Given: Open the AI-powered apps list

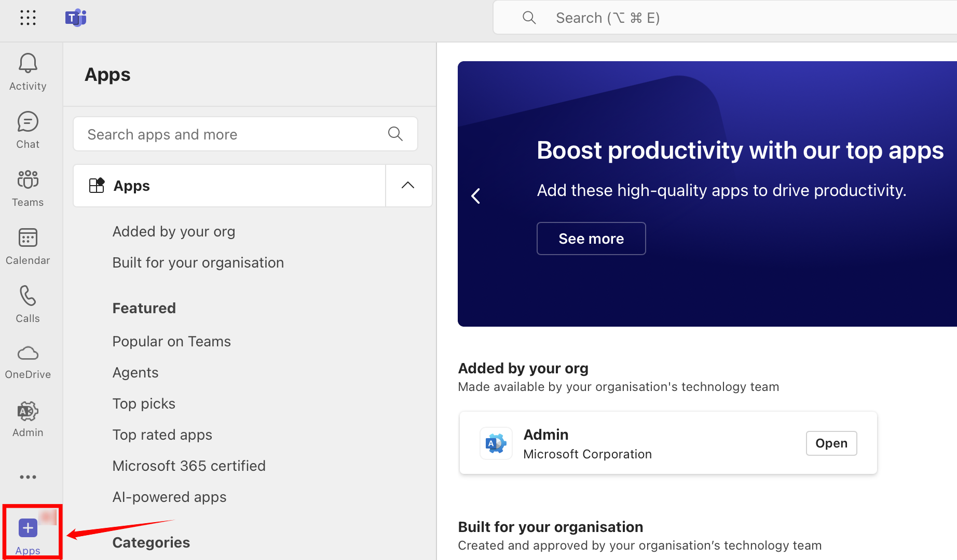Looking at the screenshot, I should (x=170, y=497).
